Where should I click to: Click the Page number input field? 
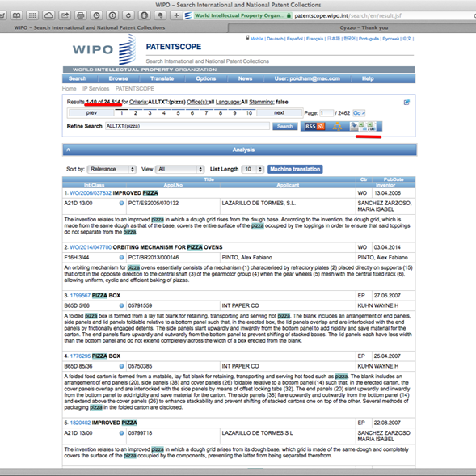click(x=326, y=113)
